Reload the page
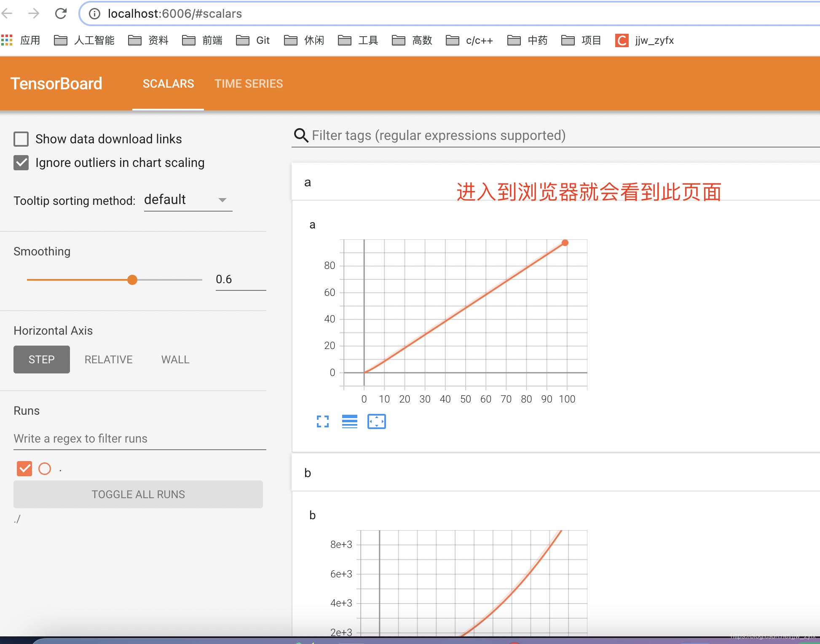 coord(61,13)
